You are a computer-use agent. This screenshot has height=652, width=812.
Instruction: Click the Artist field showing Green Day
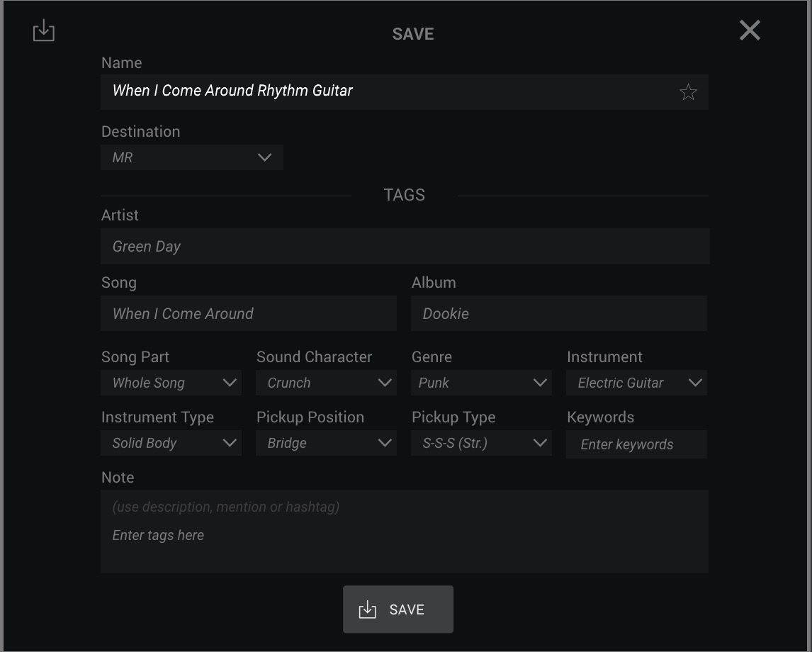click(405, 247)
